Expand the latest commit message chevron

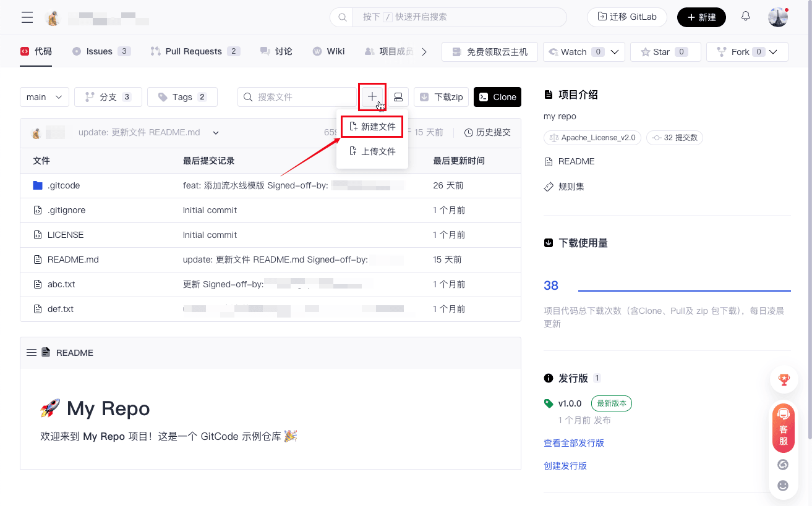point(216,133)
